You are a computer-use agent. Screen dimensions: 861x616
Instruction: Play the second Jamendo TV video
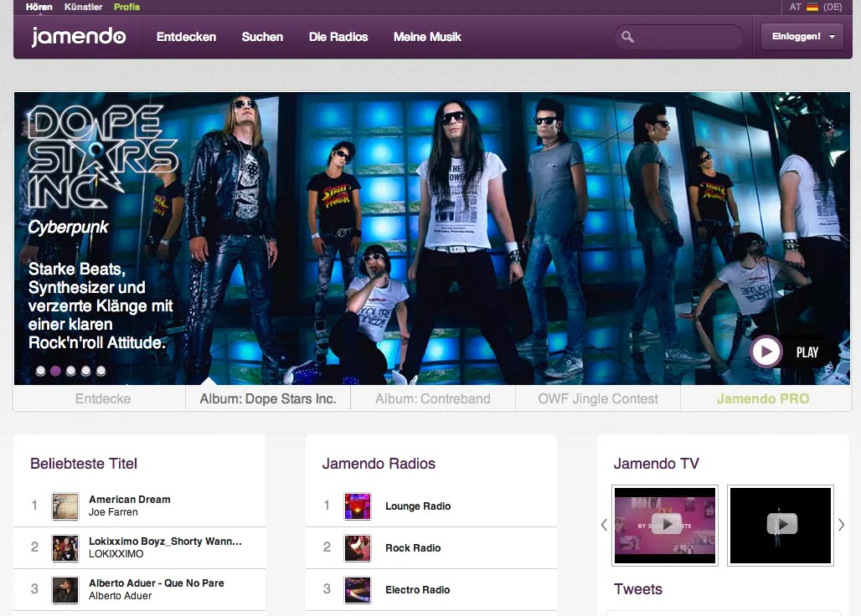pos(781,524)
